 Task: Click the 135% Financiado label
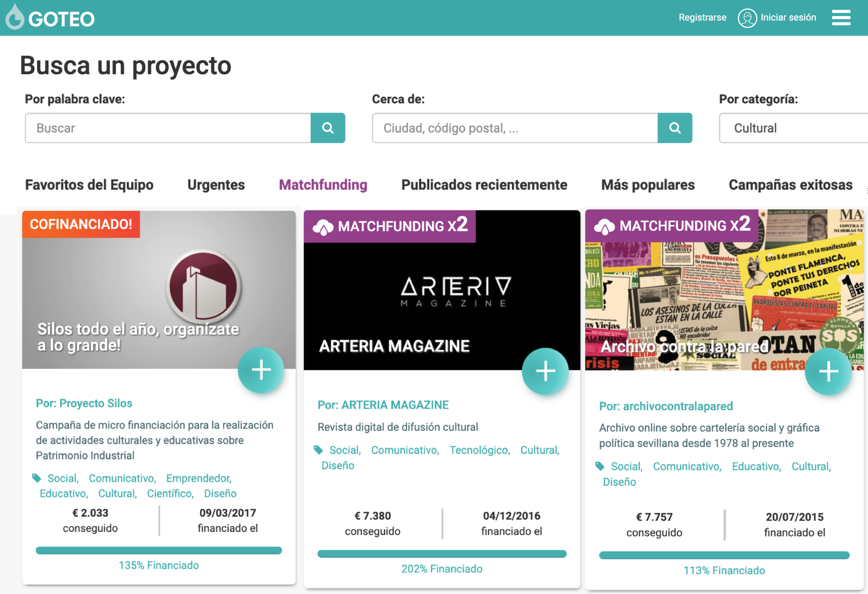(159, 565)
